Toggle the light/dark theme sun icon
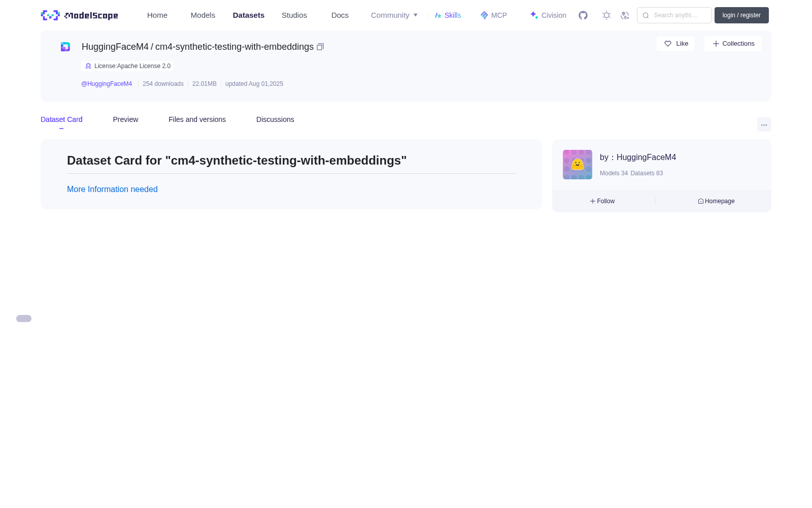The width and height of the screenshot is (812, 508). click(x=606, y=15)
